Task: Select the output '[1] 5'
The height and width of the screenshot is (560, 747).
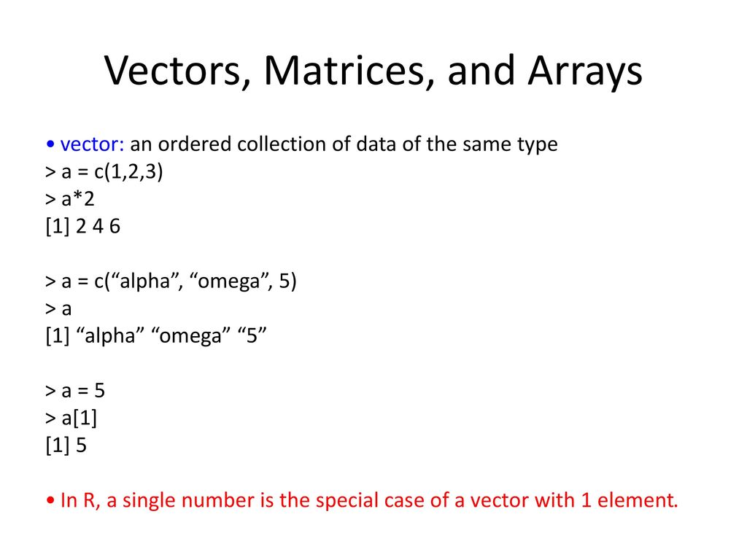Action: click(x=66, y=446)
